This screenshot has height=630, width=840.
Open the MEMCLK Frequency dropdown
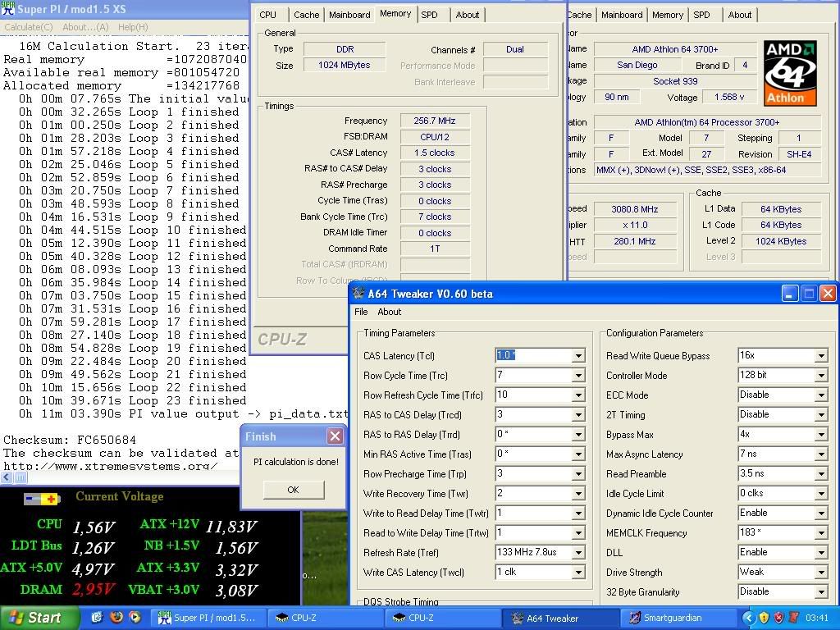[x=821, y=533]
